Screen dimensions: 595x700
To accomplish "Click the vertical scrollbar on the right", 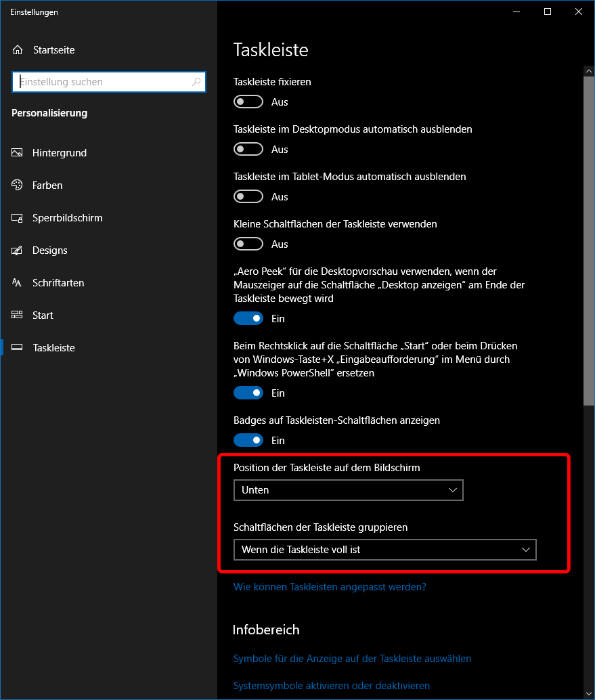I will point(588,237).
